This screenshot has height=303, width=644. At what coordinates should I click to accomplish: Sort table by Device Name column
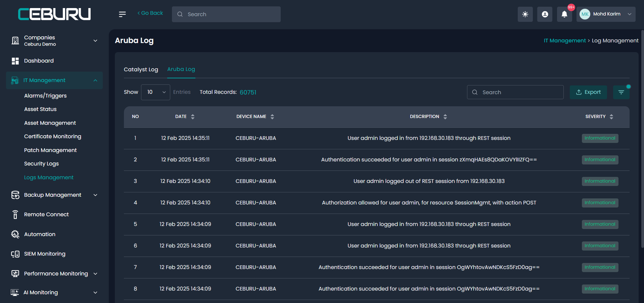coord(272,117)
